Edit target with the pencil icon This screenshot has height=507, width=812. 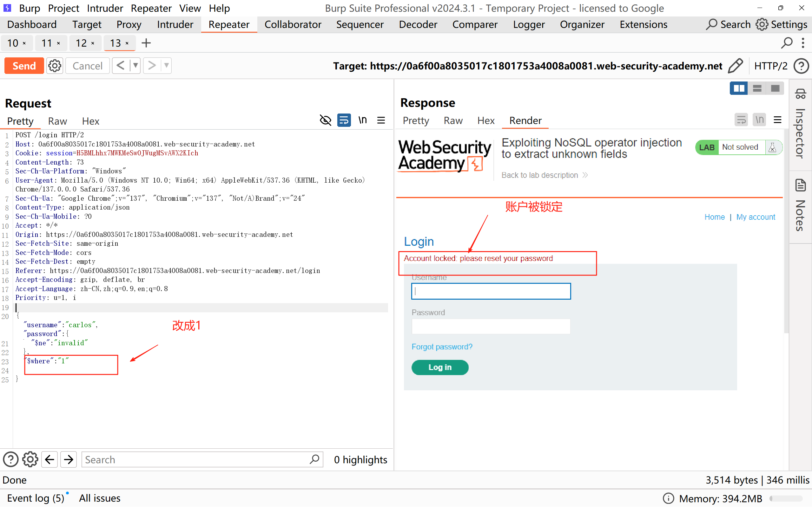tap(736, 66)
